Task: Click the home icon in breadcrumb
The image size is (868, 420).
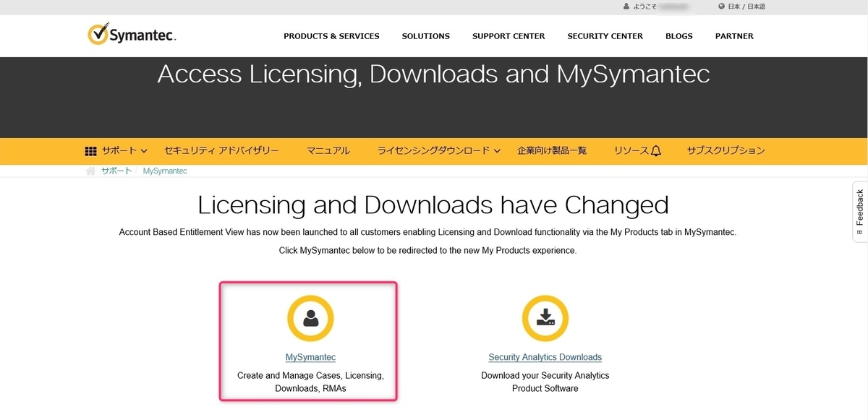Action: click(x=90, y=171)
